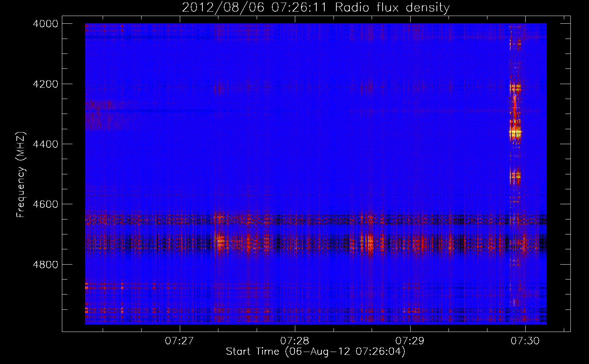Select the 4800 frequency tick label
Image resolution: width=589 pixels, height=364 pixels.
point(46,265)
